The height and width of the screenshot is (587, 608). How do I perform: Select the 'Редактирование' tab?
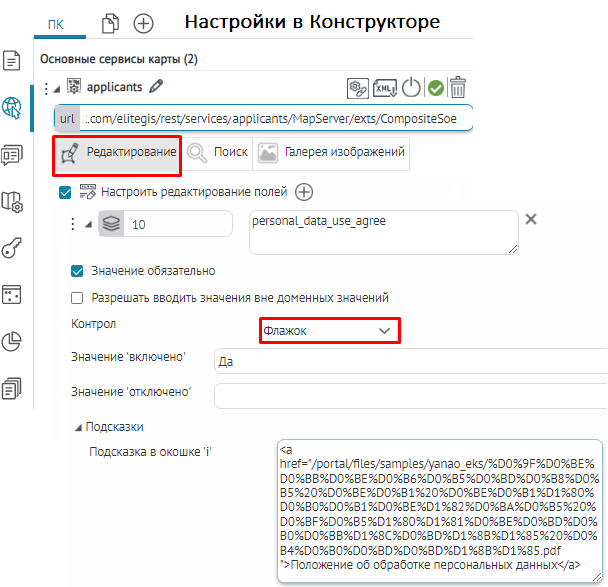[118, 153]
